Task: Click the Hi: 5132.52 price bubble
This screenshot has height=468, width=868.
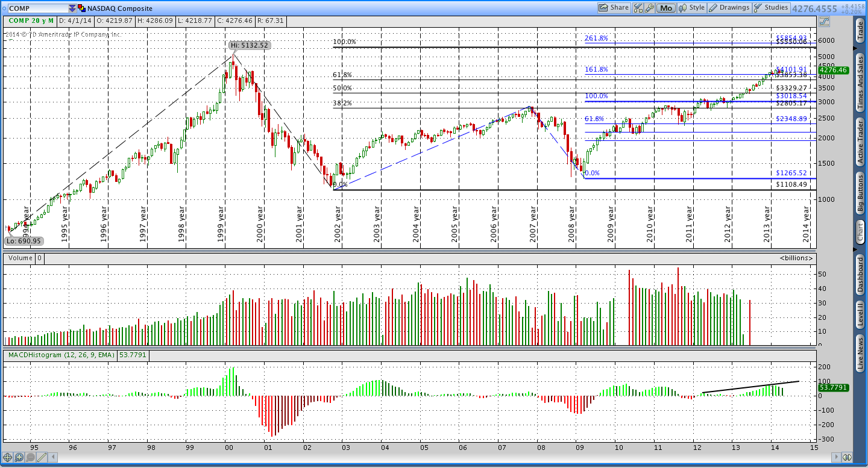Action: click(x=250, y=45)
